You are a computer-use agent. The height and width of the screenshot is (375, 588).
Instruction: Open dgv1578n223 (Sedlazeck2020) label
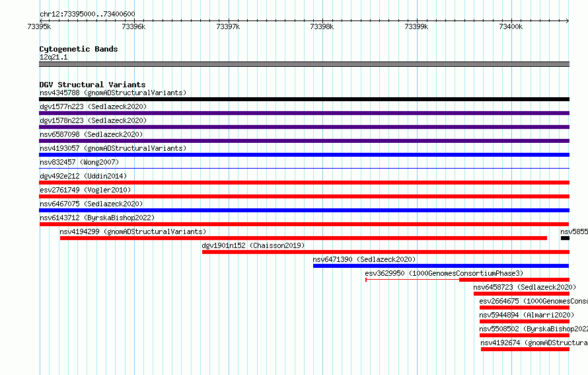tap(93, 120)
